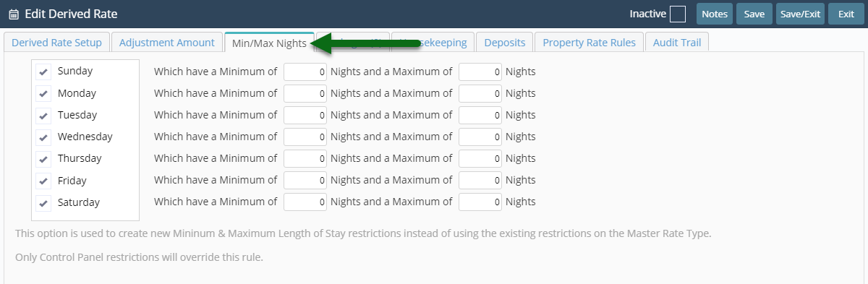Uncheck the Friday checkbox
Screen dimensions: 868x284
(x=43, y=181)
